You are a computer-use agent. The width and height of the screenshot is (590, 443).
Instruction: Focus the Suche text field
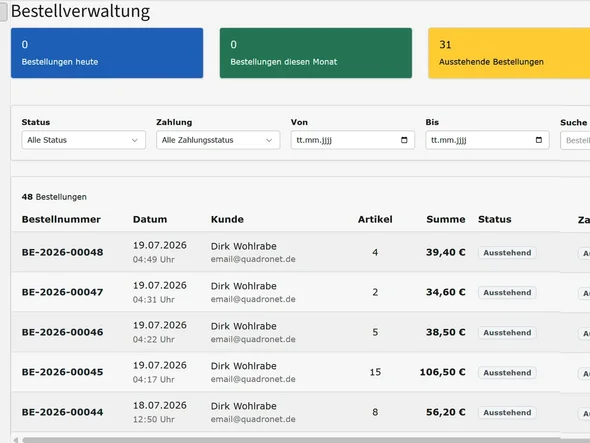575,140
